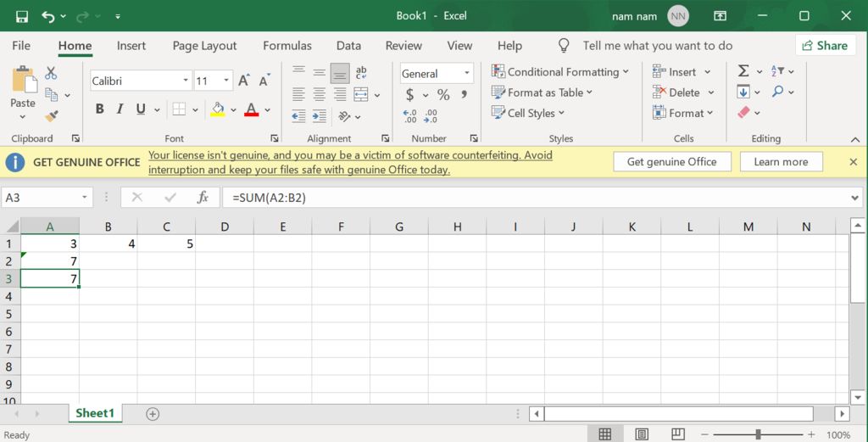The height and width of the screenshot is (442, 868).
Task: Click the Cut scissors icon
Action: coord(51,73)
